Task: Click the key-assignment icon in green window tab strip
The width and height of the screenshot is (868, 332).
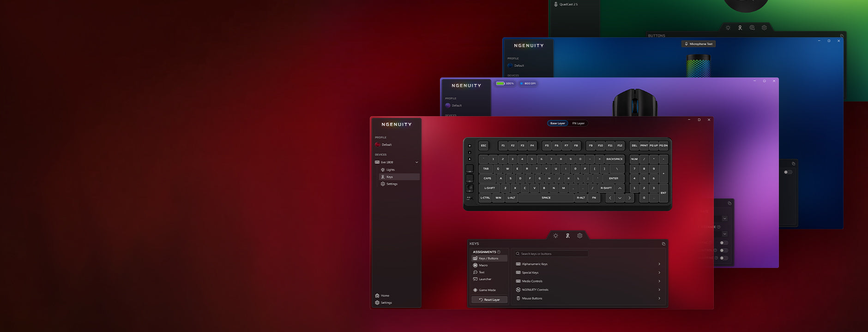Action: click(740, 28)
